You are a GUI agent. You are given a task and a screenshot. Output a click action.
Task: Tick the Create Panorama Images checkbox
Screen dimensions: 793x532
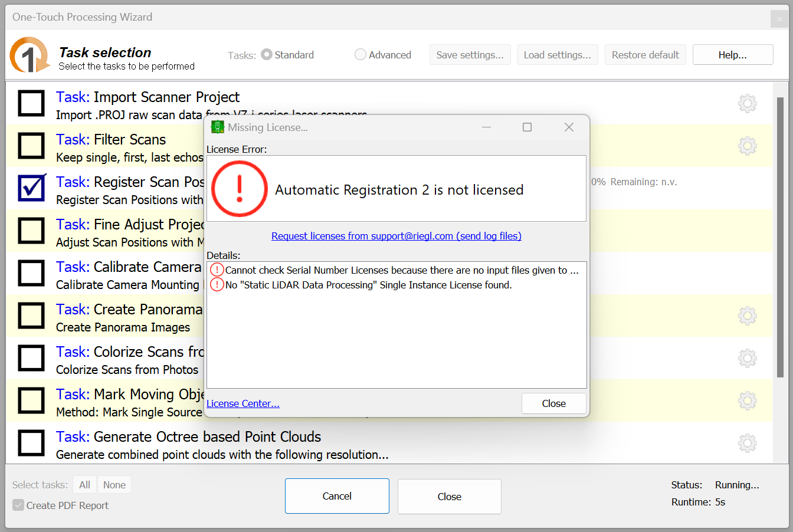point(31,316)
